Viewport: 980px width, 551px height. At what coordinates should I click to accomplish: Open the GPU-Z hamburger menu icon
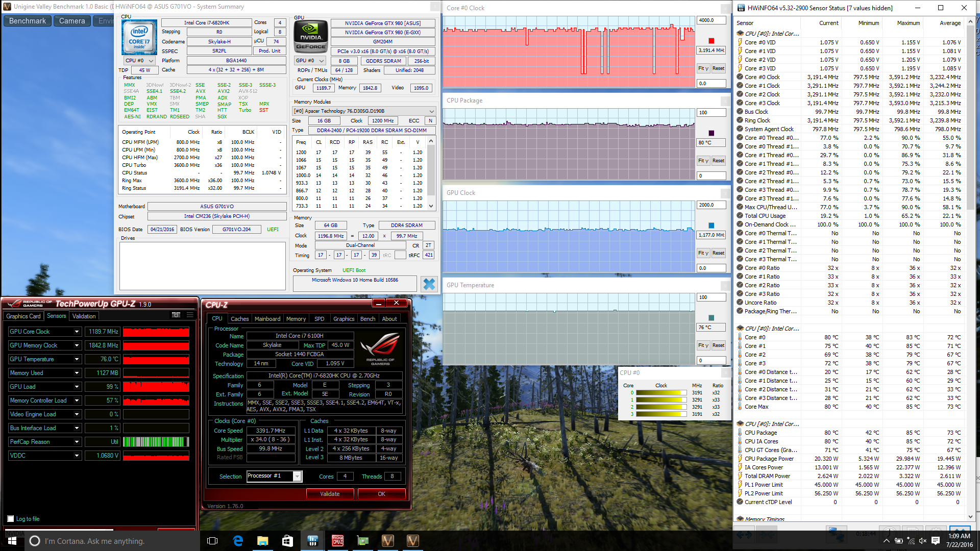tap(190, 315)
